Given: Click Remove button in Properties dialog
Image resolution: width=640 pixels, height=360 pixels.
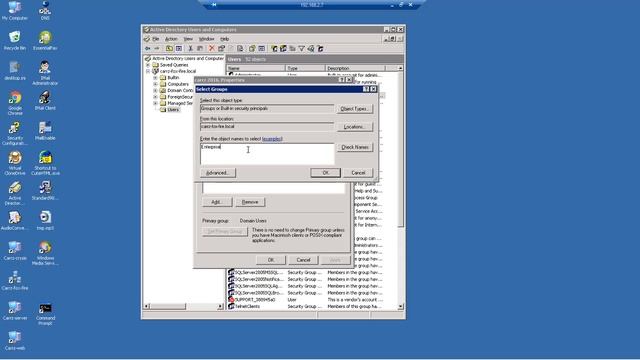Looking at the screenshot, I should click(x=250, y=202).
